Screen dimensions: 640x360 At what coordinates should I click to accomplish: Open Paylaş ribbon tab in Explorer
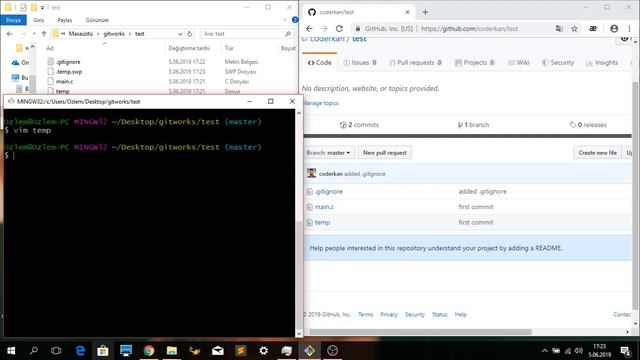(64, 20)
